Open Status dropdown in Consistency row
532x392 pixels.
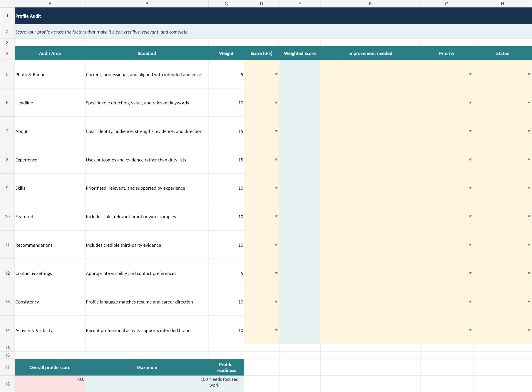[529, 302]
